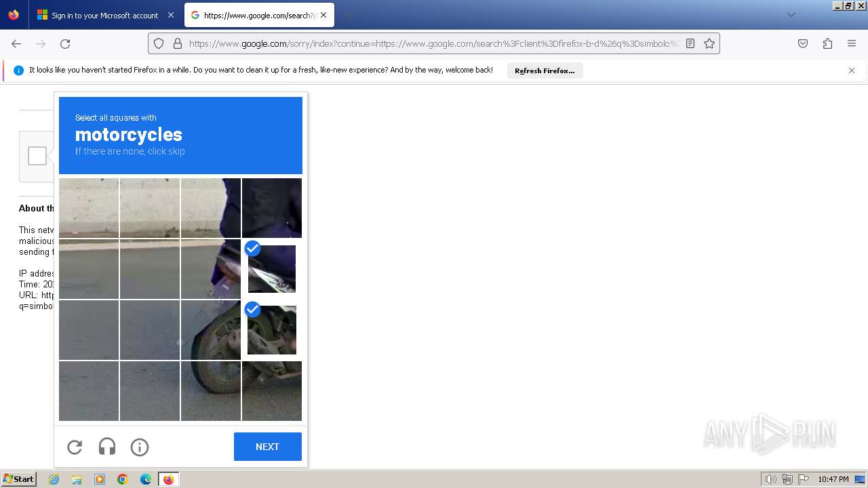Click Firefox taskbar button

[x=169, y=479]
